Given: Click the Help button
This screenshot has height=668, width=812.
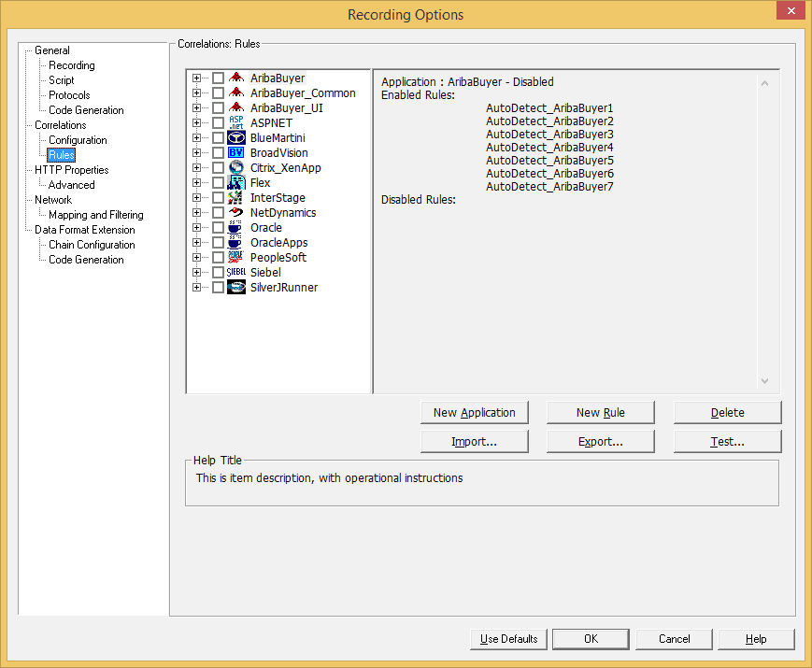Looking at the screenshot, I should [x=756, y=639].
